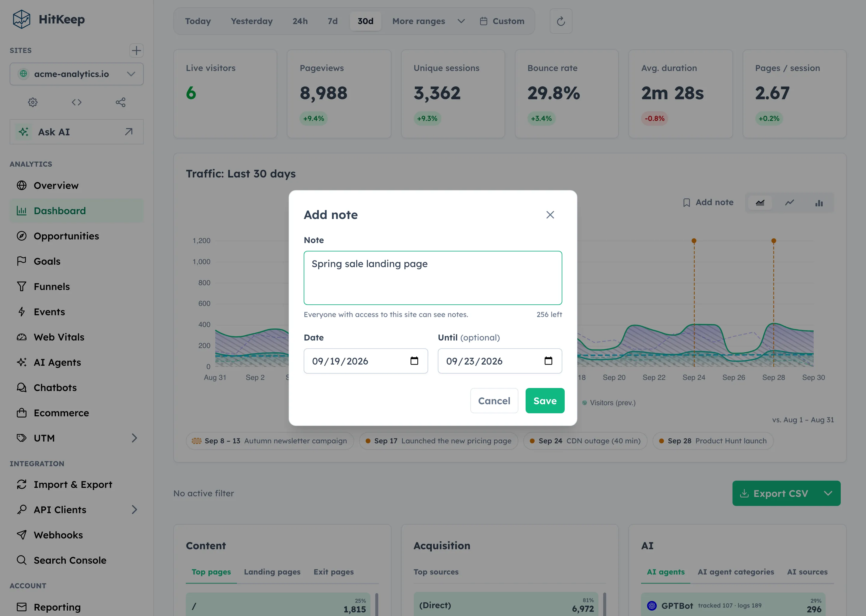
Task: Select the 7d range
Action: click(333, 21)
